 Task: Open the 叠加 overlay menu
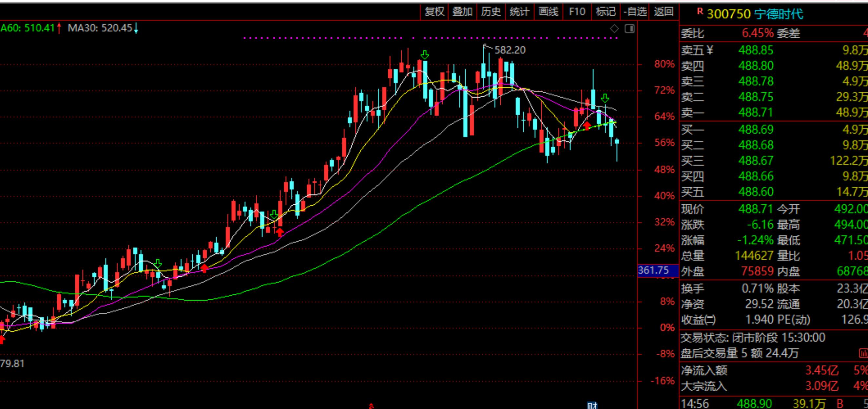click(x=462, y=12)
